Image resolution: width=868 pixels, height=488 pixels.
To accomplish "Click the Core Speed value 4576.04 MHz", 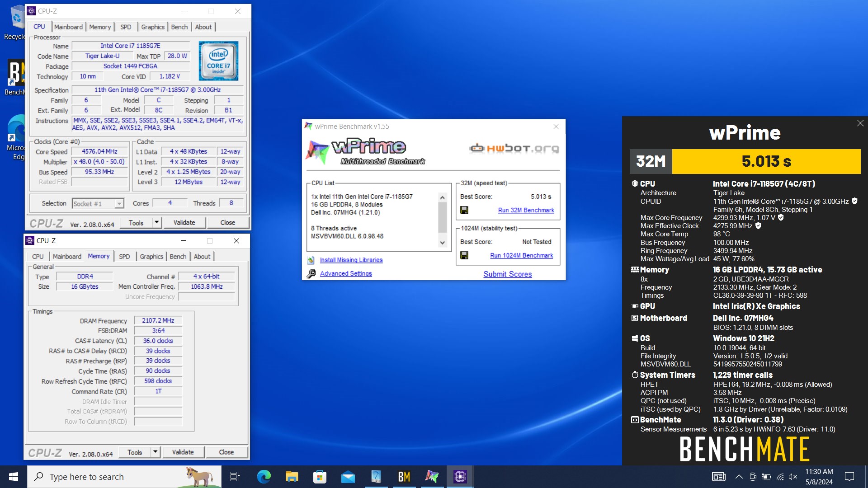I will (99, 151).
